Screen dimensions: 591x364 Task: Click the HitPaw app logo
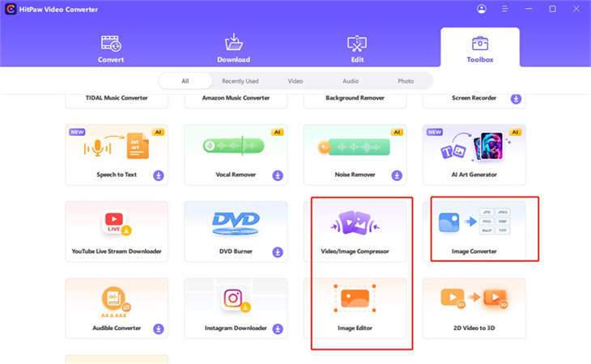click(11, 9)
